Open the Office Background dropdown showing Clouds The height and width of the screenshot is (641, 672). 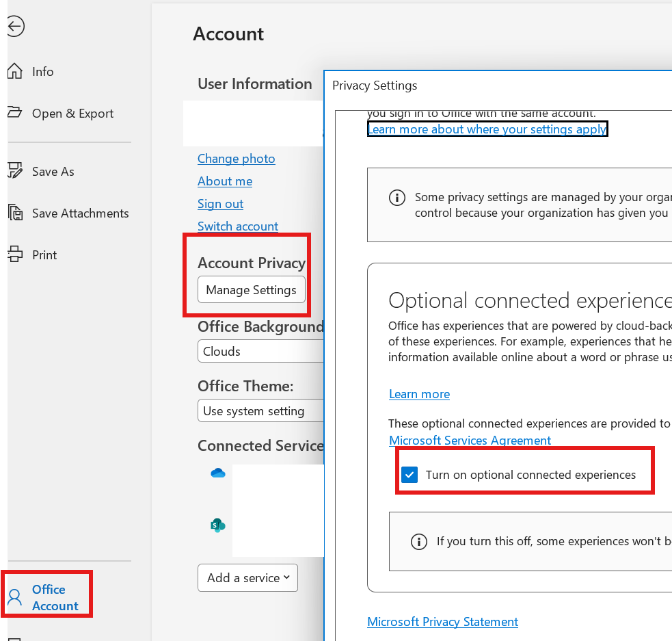pyautogui.click(x=260, y=351)
